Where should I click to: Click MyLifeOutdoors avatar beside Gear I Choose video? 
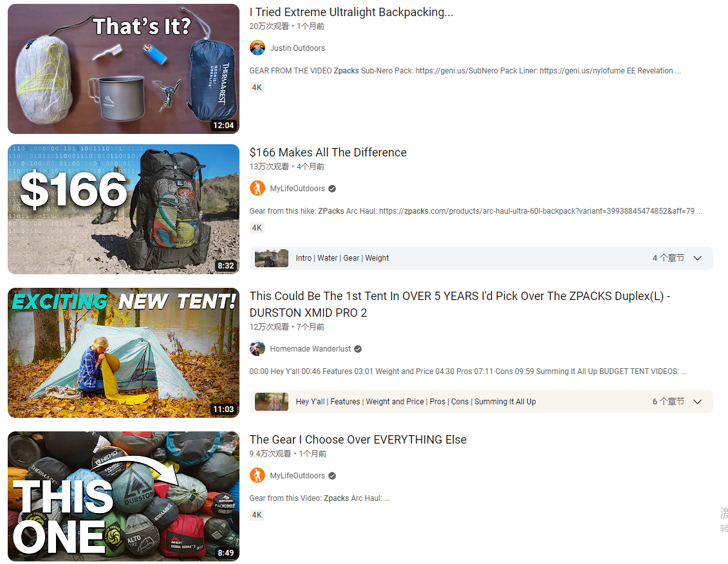tap(257, 475)
